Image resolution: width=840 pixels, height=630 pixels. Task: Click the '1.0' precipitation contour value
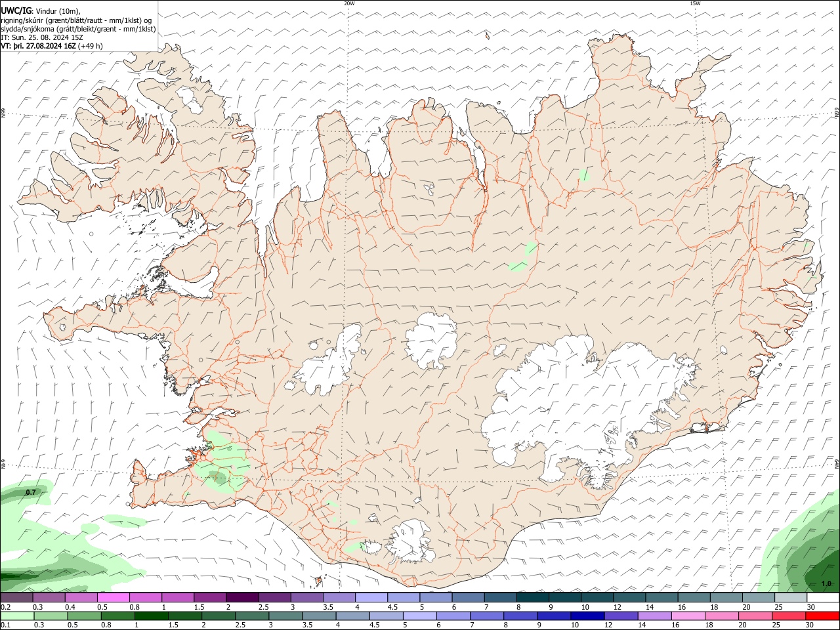click(x=826, y=583)
